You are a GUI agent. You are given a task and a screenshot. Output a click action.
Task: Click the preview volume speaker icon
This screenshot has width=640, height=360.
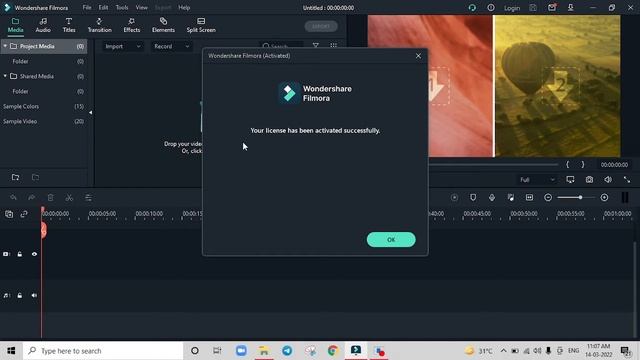[x=608, y=180]
